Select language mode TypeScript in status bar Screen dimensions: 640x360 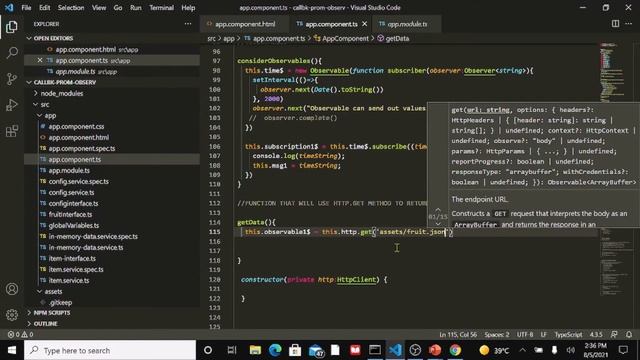[568, 334]
